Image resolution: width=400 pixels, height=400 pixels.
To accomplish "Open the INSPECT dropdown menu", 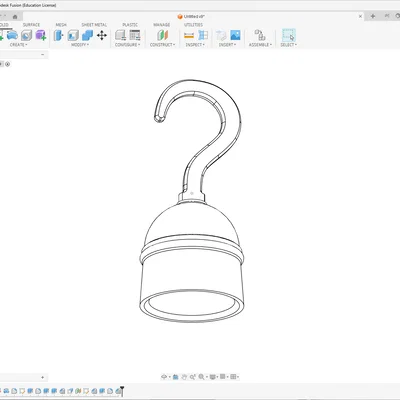I will (x=195, y=45).
